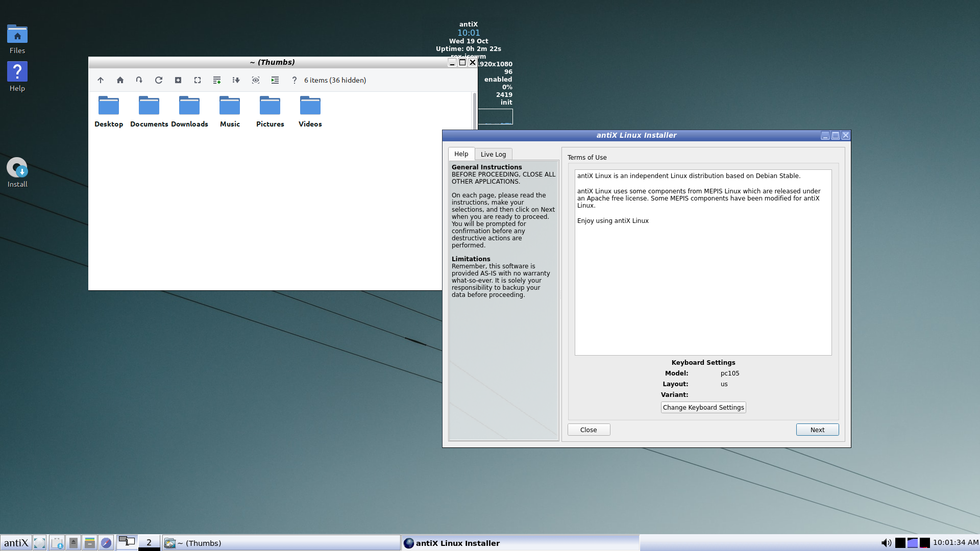Image resolution: width=980 pixels, height=551 pixels.
Task: Click the fit-window size icon in Thumbs toolbar
Action: coord(198,80)
